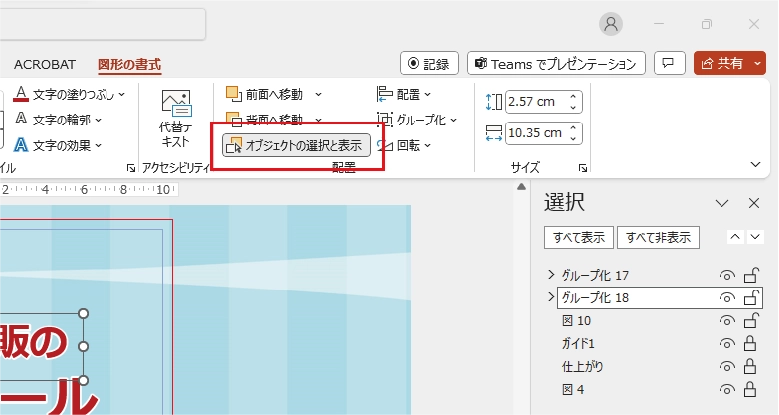Switch to the ACROBAT tab
The width and height of the screenshot is (779, 415).
[45, 65]
